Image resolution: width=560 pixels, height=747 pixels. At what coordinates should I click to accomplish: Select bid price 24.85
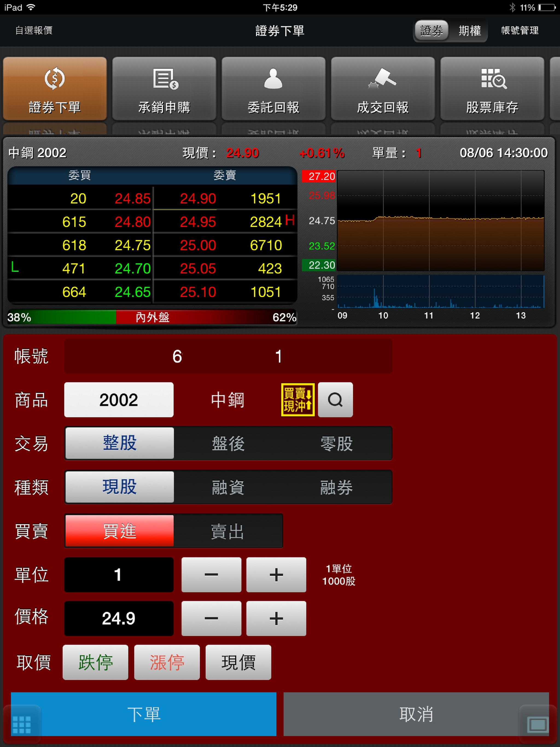click(132, 199)
